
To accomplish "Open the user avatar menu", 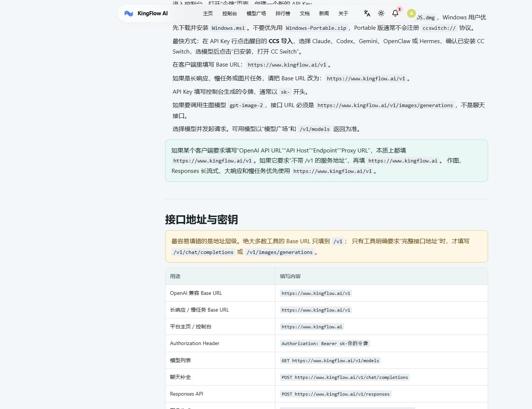I will [x=411, y=13].
